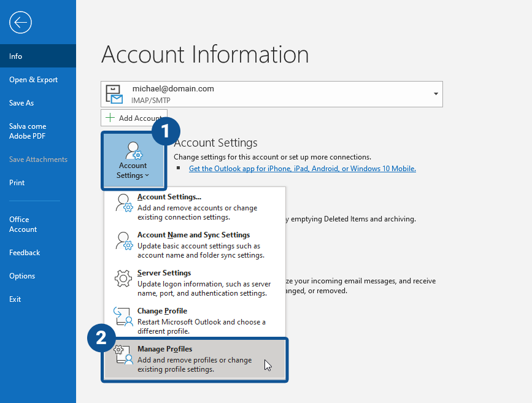Choose Change Profile menu item

tap(195, 321)
